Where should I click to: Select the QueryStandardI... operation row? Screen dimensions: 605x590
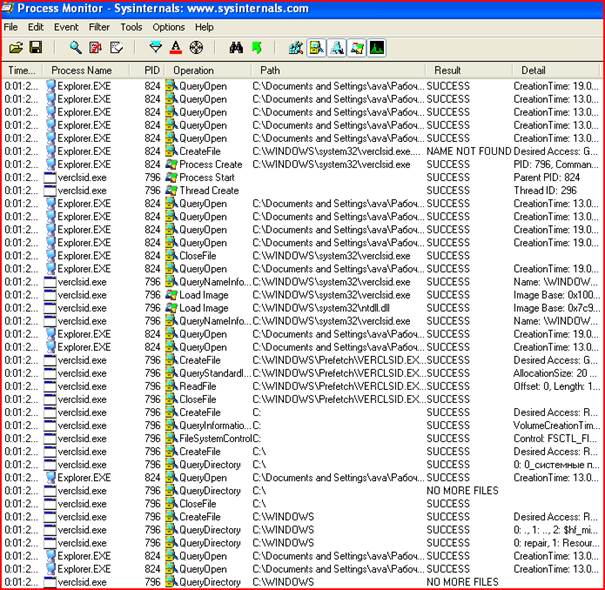point(302,373)
